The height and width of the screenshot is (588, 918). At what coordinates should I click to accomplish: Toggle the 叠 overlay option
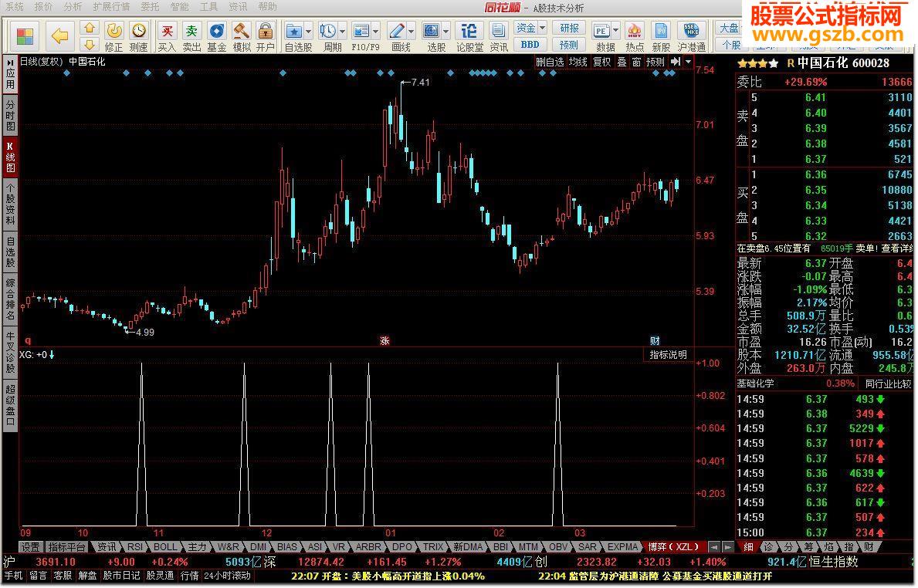[622, 62]
